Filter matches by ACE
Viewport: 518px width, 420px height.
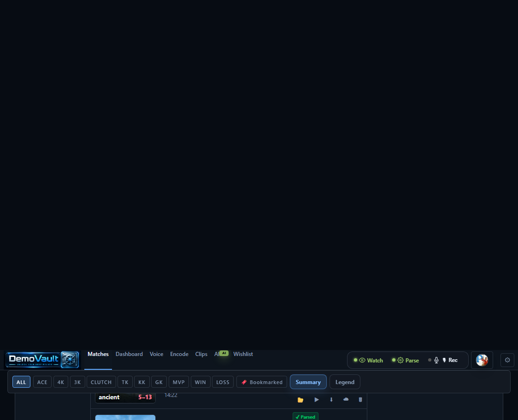(42, 382)
